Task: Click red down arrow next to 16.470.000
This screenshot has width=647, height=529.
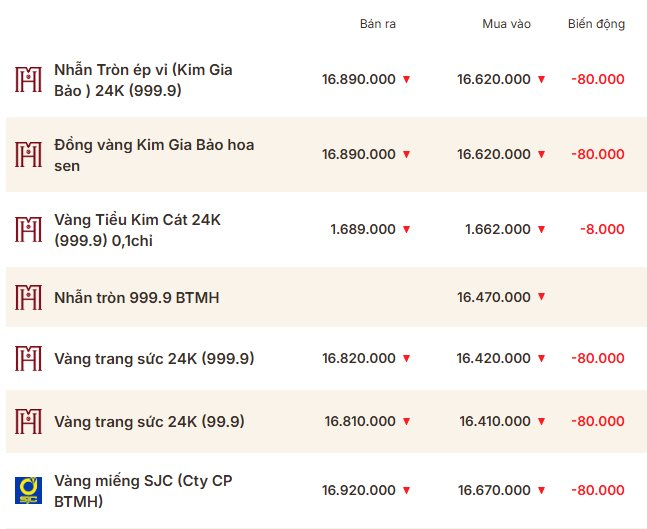Action: pos(542,297)
